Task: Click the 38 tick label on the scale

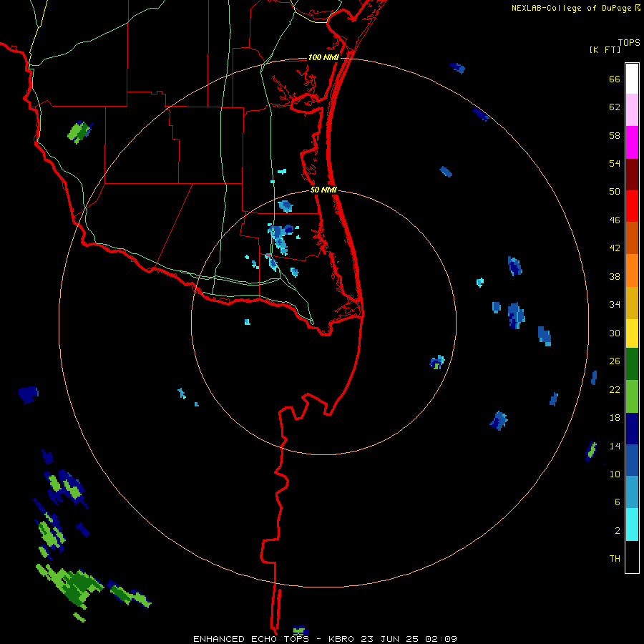Action: [615, 276]
